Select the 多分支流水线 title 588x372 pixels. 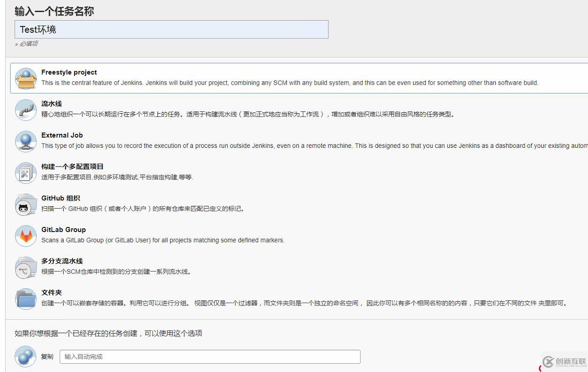tap(62, 261)
